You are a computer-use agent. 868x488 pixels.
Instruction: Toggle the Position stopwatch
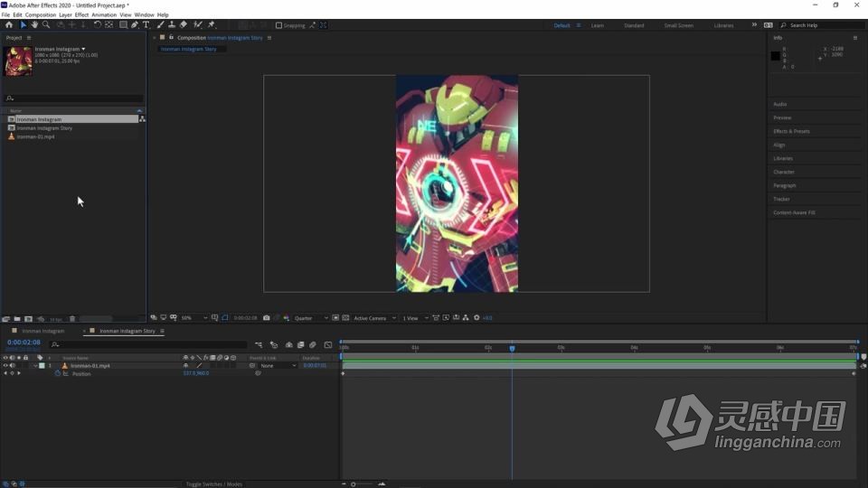click(x=57, y=373)
